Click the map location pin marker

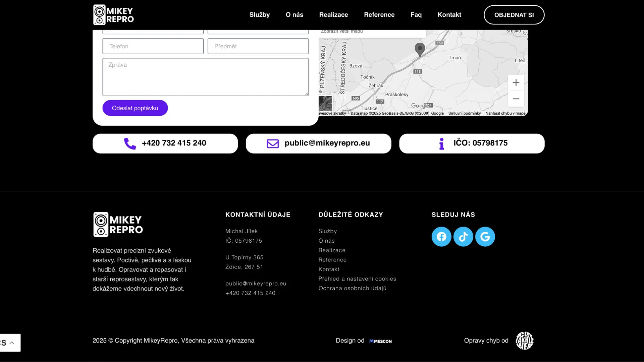pyautogui.click(x=420, y=49)
